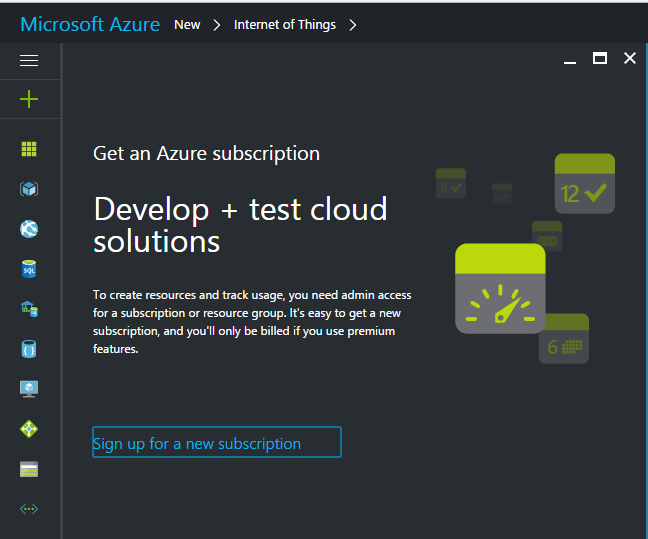The width and height of the screenshot is (648, 539).
Task: Open the hamburger menu in sidebar
Action: tap(29, 61)
